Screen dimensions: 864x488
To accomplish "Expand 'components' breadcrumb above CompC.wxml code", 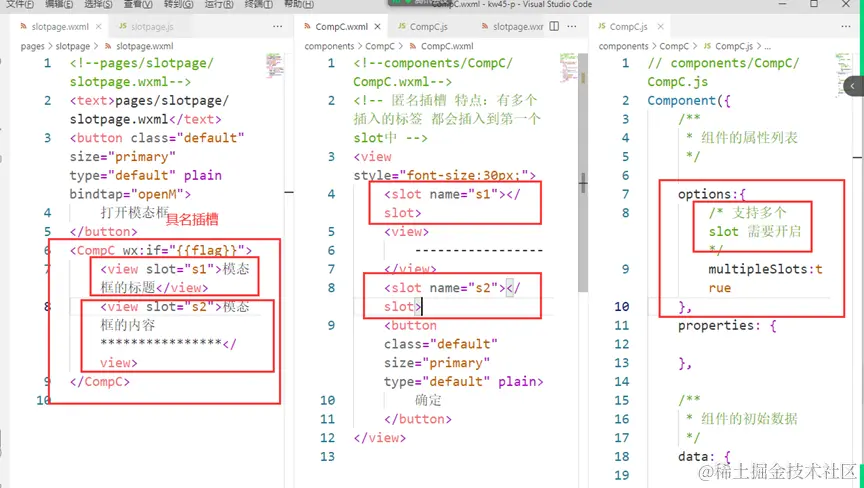I will pyautogui.click(x=330, y=46).
